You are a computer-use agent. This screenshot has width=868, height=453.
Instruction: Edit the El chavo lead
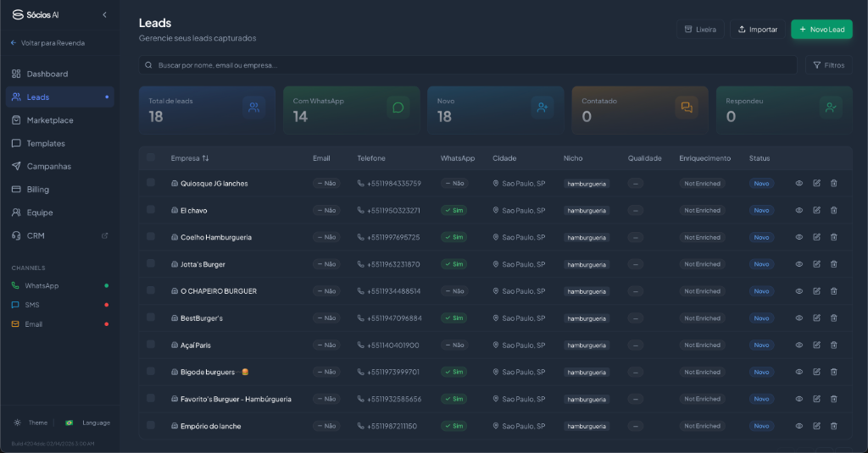(816, 210)
